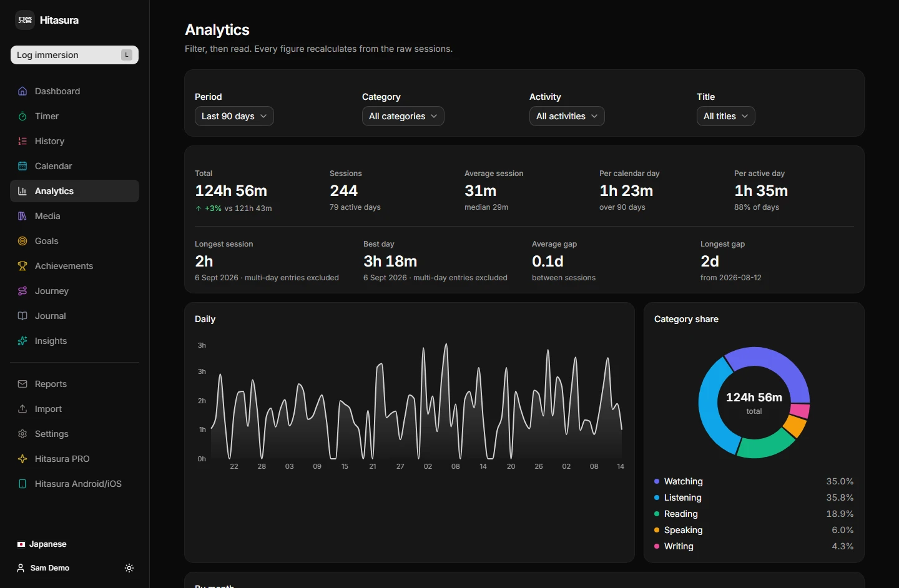This screenshot has height=588, width=899.
Task: Click the Settings gear icon
Action: point(22,434)
